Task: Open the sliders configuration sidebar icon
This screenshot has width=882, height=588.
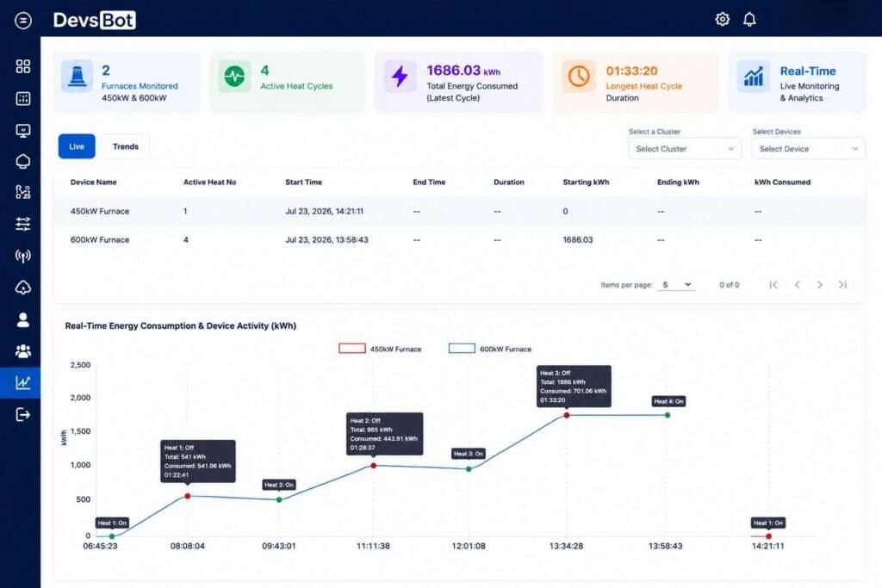Action: (23, 224)
